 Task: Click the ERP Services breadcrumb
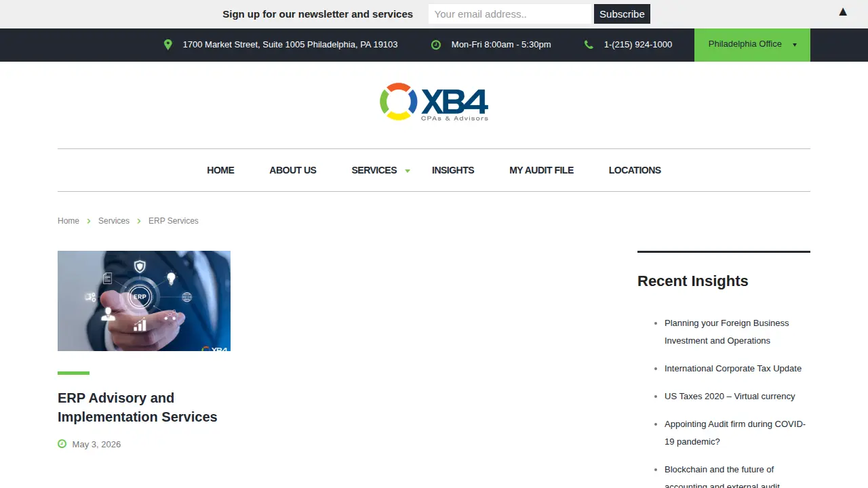[x=174, y=221]
